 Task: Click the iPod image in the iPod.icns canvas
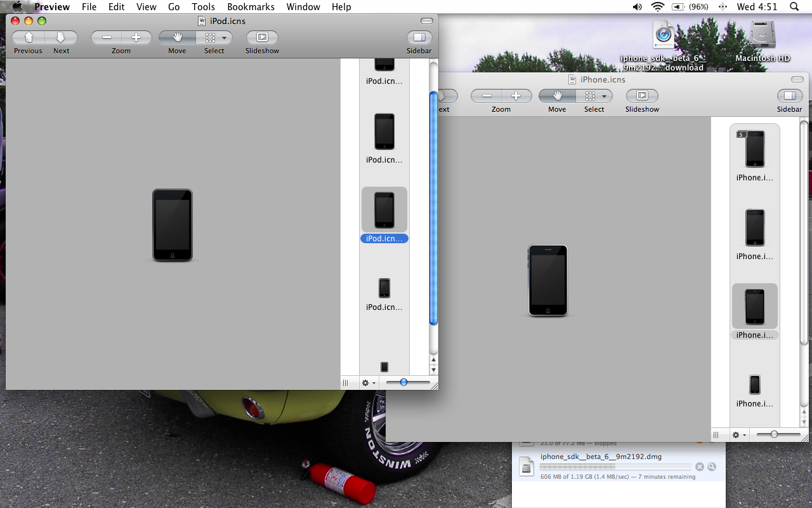[x=173, y=225]
